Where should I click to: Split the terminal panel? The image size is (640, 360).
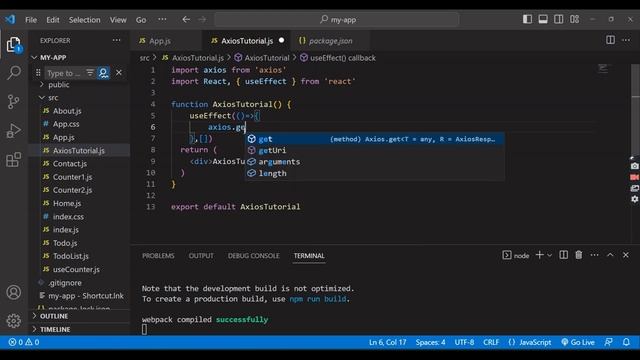pyautogui.click(x=563, y=255)
